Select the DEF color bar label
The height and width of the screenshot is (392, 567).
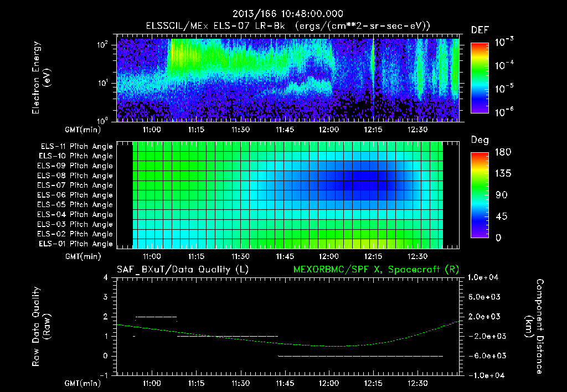[x=480, y=30]
